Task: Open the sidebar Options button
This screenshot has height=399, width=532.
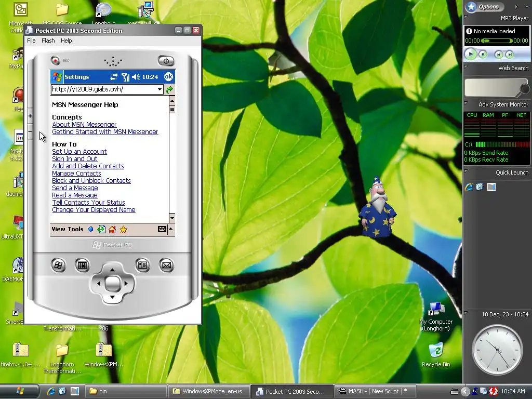Action: [x=484, y=6]
